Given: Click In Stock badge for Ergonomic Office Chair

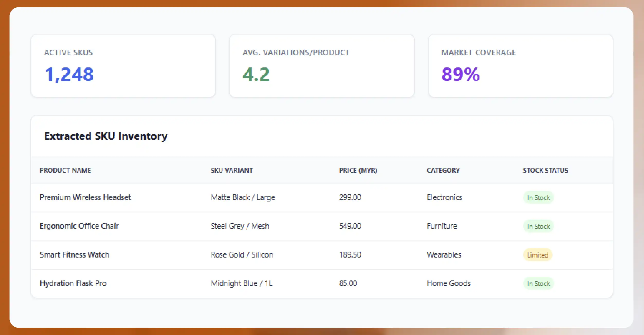Looking at the screenshot, I should click(x=538, y=226).
